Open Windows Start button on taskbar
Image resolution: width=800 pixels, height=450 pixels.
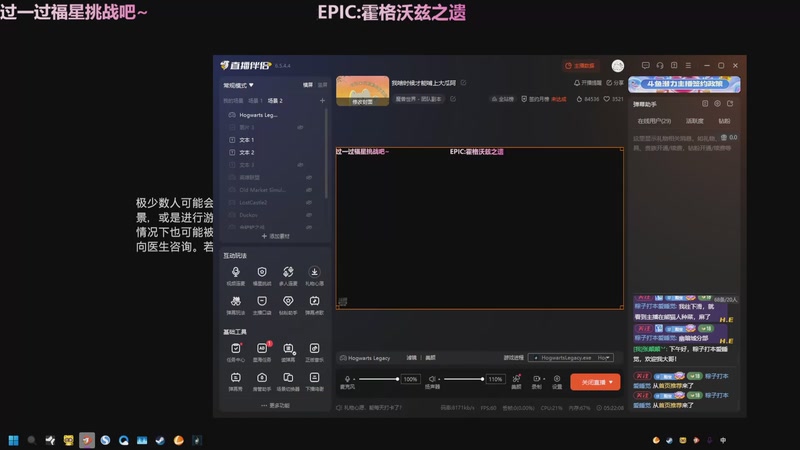pos(13,440)
